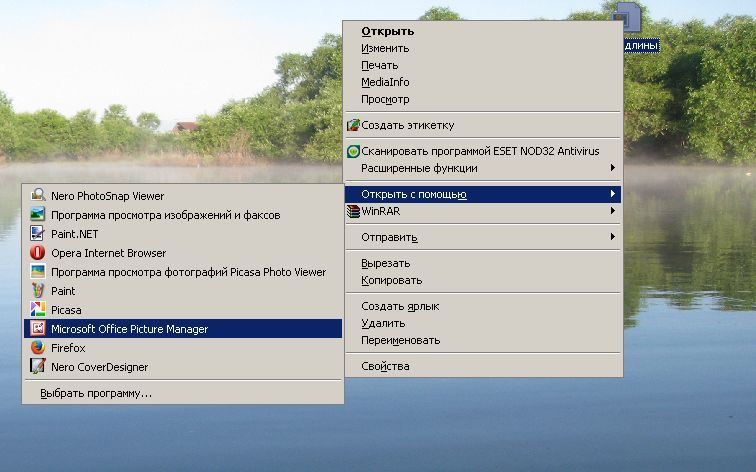Viewport: 756px width, 472px height.
Task: Choose Изменить from the context menu
Action: tap(483, 48)
